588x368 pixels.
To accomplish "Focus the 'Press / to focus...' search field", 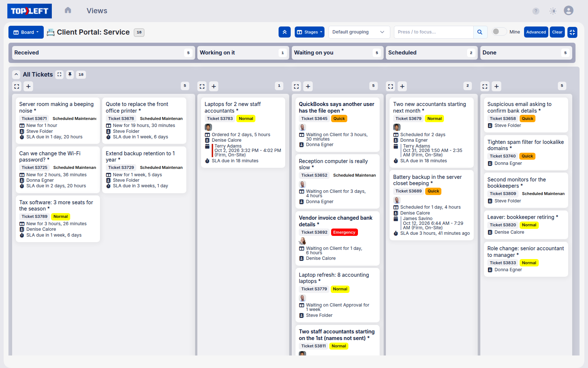I will click(x=434, y=32).
